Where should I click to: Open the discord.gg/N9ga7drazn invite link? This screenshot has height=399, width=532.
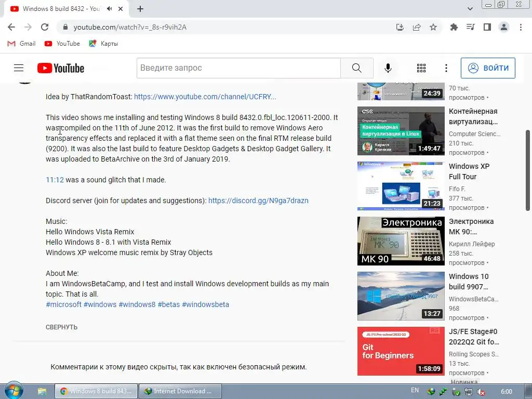click(258, 201)
